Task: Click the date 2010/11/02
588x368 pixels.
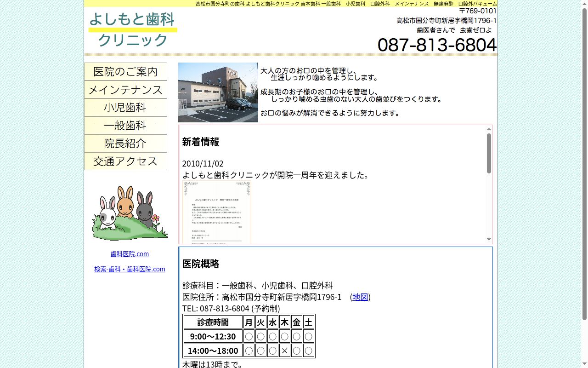Action: pyautogui.click(x=203, y=164)
